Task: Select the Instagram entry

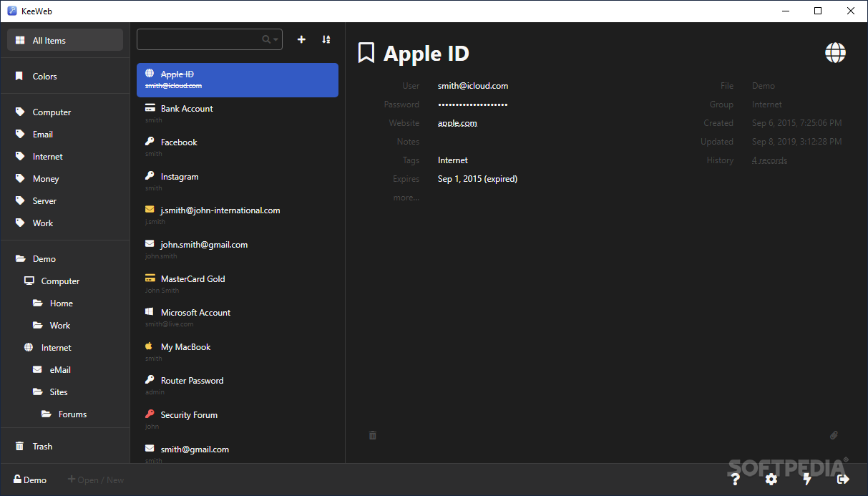Action: click(238, 182)
